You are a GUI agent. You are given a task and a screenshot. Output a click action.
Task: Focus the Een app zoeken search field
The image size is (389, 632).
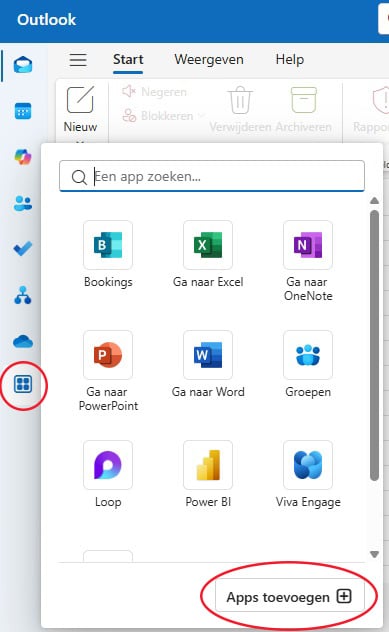point(212,176)
